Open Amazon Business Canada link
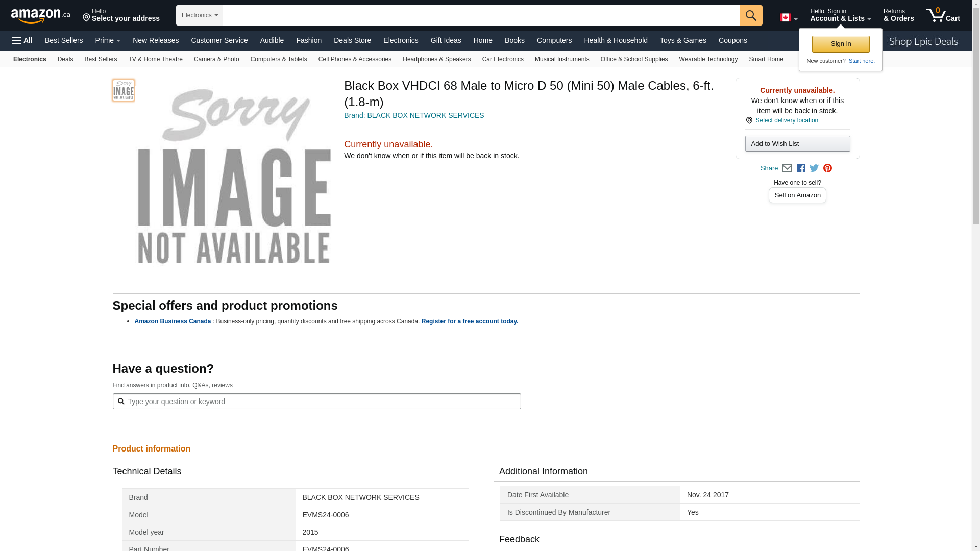The width and height of the screenshot is (980, 551). 173,321
